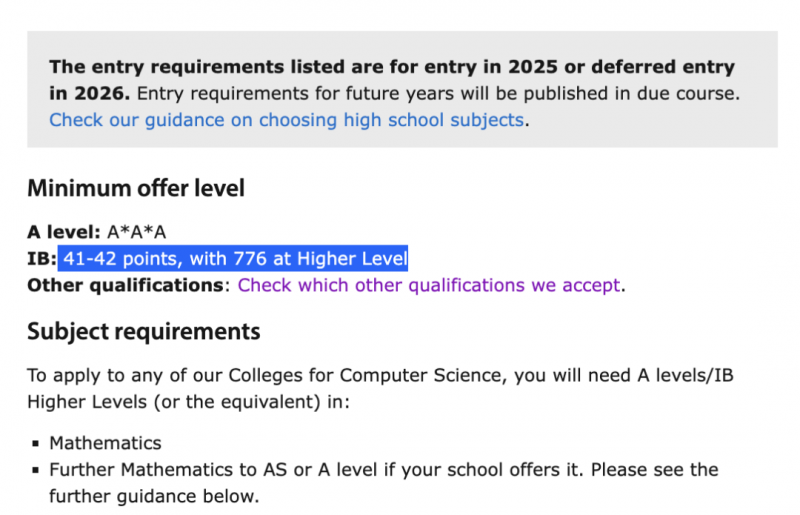
Task: Click the bullet marker before Mathematics
Action: (x=35, y=444)
